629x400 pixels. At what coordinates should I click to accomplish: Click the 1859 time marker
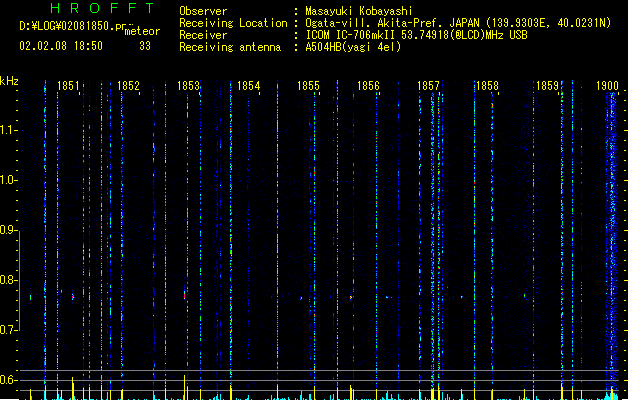click(x=547, y=86)
